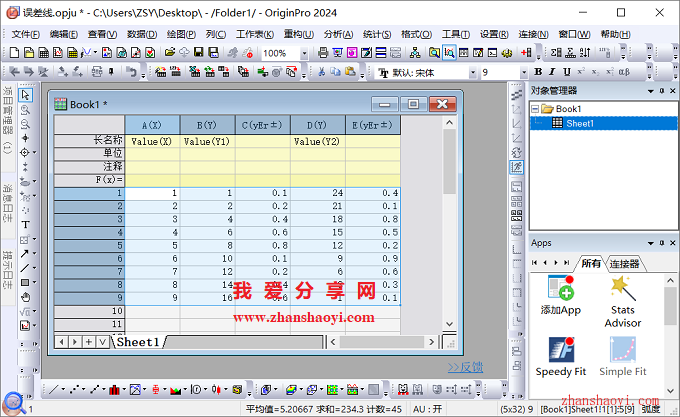Select the Rectangle drawing tool
The image size is (680, 417).
[x=25, y=283]
